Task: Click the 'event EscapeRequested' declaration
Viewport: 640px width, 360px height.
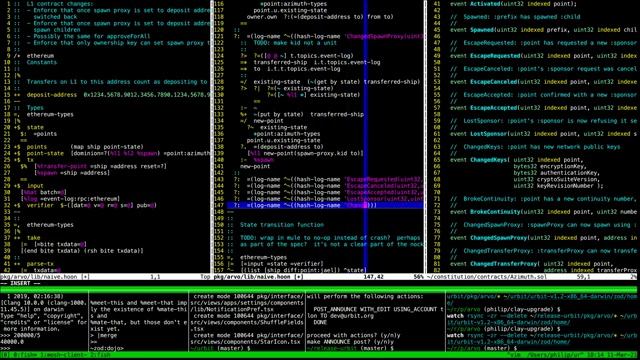Action: [x=543, y=56]
